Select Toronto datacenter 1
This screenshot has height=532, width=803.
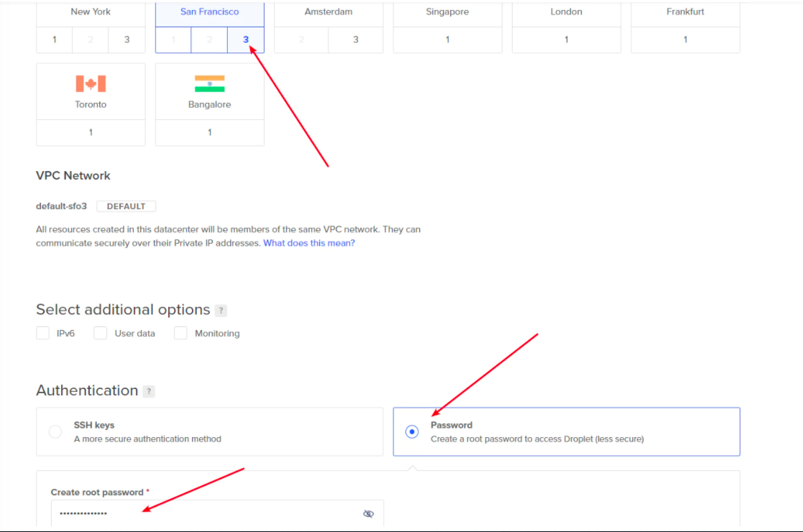(x=91, y=132)
